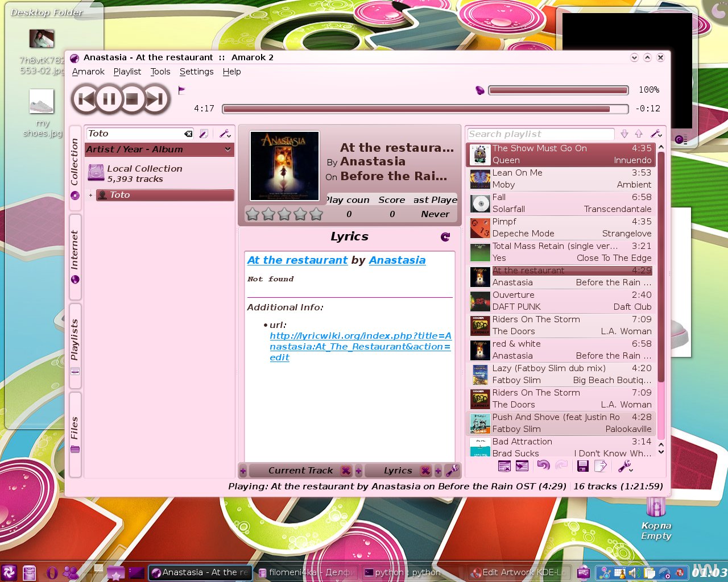Remove the Current Track applet
728x582 pixels.
(x=345, y=471)
